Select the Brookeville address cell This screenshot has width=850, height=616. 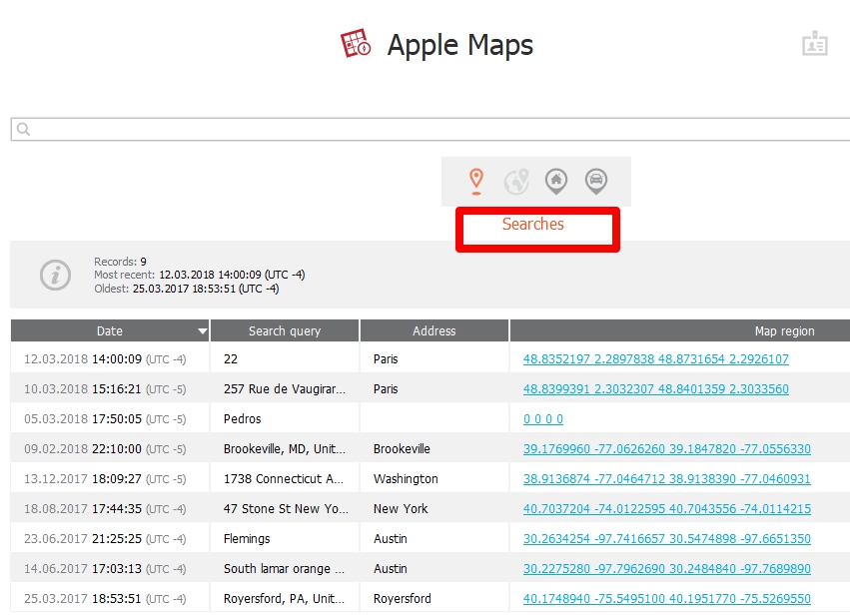(434, 448)
